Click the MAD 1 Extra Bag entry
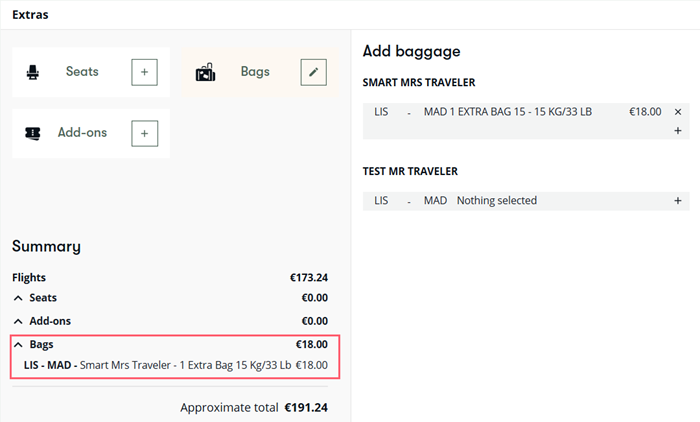 pos(508,112)
